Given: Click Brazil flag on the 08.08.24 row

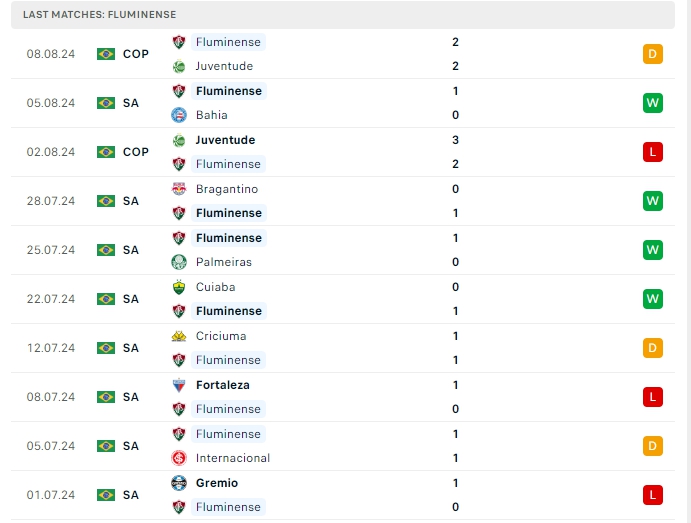Looking at the screenshot, I should pos(106,54).
